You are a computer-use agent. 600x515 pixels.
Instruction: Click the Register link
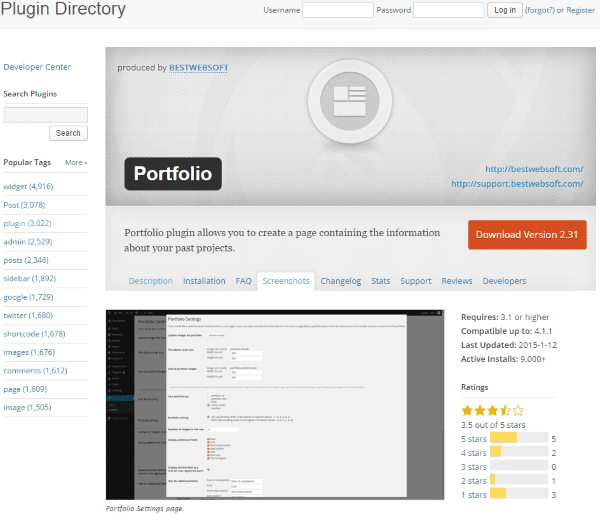[580, 10]
